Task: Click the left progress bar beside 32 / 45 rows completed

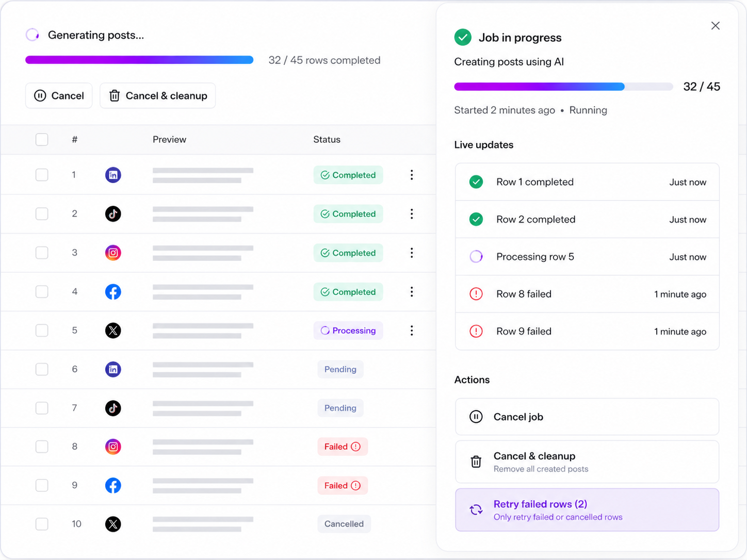Action: [139, 60]
